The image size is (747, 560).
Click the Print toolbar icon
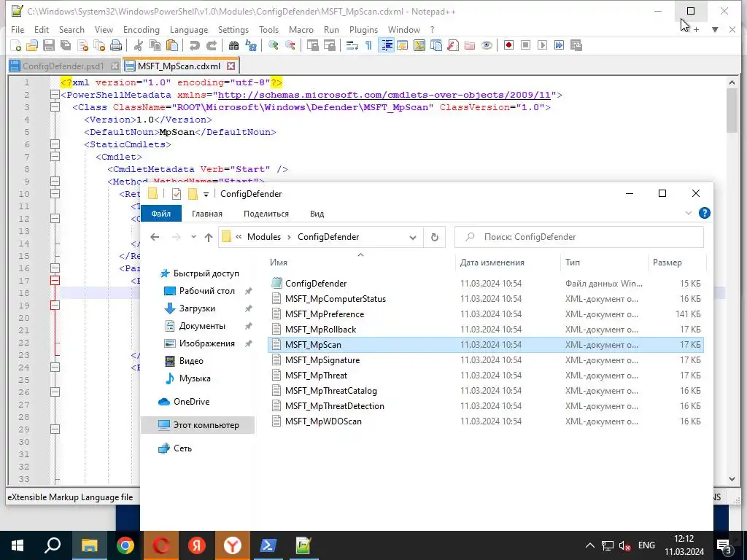[x=116, y=45]
